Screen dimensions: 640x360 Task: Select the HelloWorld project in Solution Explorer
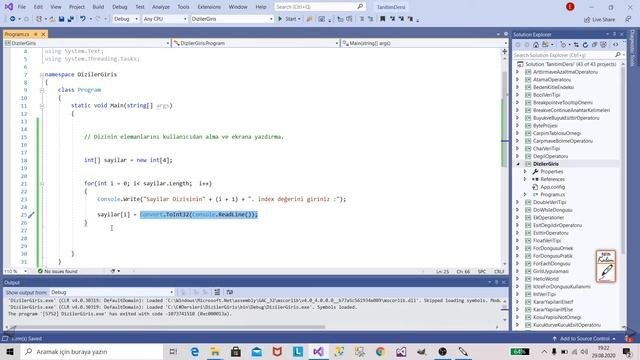point(546,279)
